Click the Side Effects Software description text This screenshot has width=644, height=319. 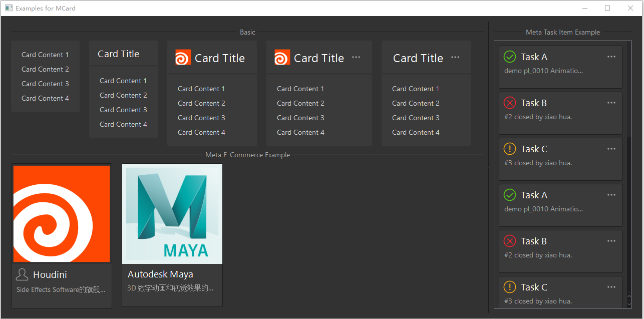click(x=61, y=289)
